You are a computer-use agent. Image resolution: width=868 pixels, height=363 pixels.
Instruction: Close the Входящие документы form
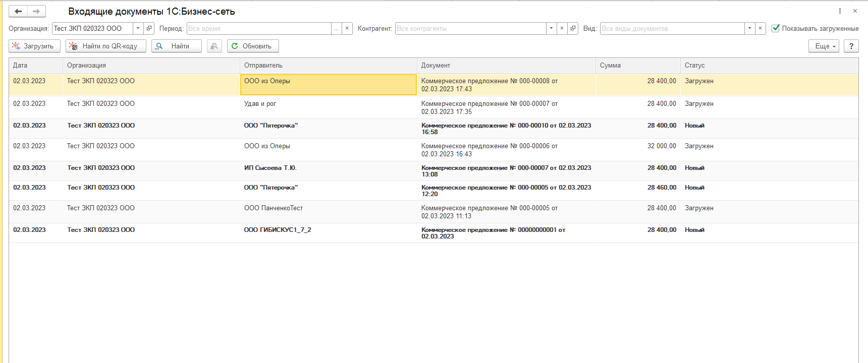[855, 11]
